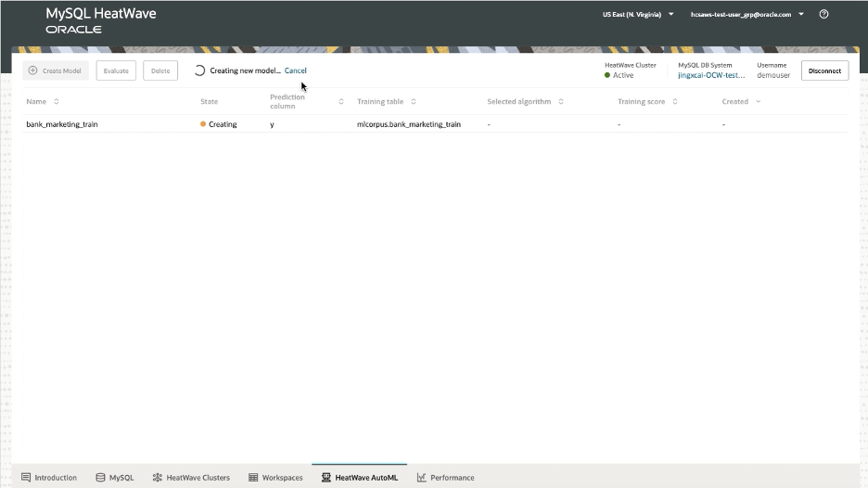The width and height of the screenshot is (868, 488).
Task: Sort by Training table arrows
Action: (414, 101)
